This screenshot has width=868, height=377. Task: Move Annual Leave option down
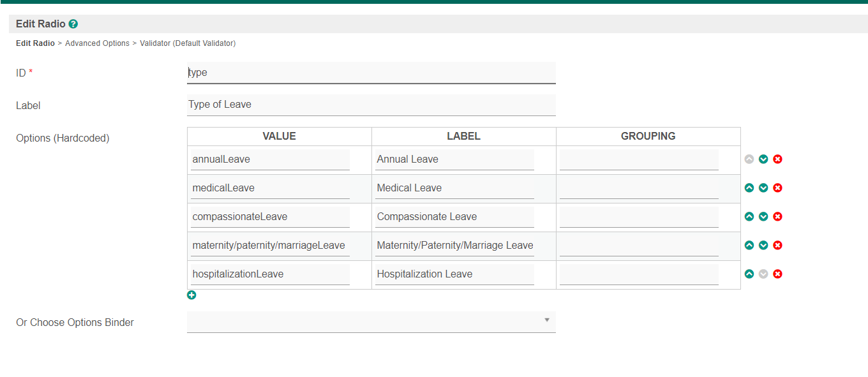click(x=763, y=159)
